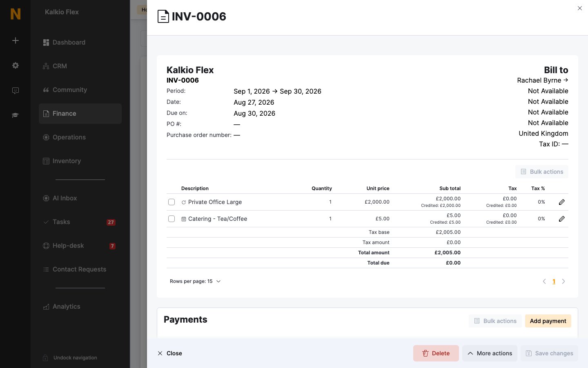The height and width of the screenshot is (368, 588).
Task: Select Finance in sidebar
Action: 80,114
